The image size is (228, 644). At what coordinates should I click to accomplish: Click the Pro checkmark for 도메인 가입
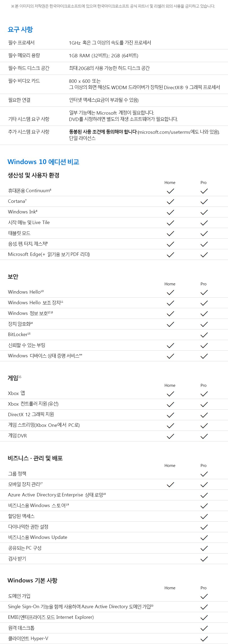point(204,596)
